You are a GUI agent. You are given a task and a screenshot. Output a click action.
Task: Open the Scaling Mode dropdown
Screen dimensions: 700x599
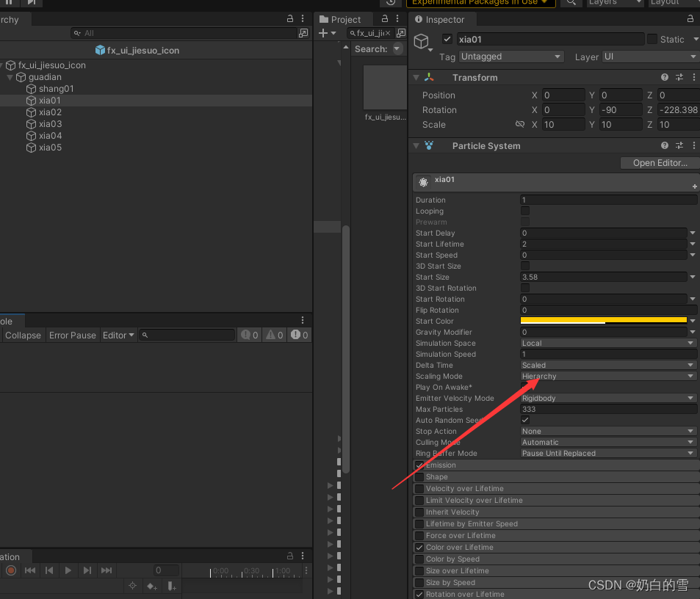coord(608,376)
